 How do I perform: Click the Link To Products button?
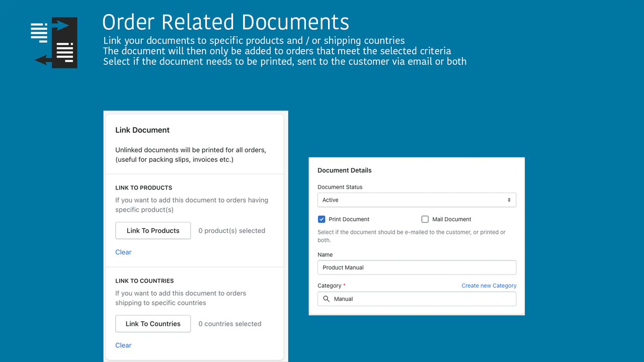pos(153,231)
